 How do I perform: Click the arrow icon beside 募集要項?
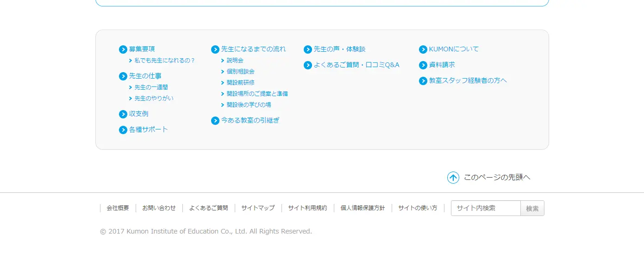[123, 49]
